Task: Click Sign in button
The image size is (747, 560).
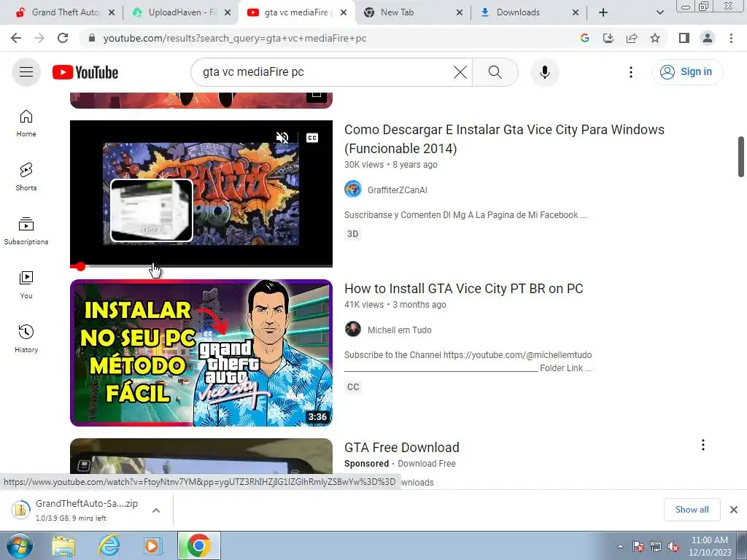Action: pyautogui.click(x=687, y=72)
